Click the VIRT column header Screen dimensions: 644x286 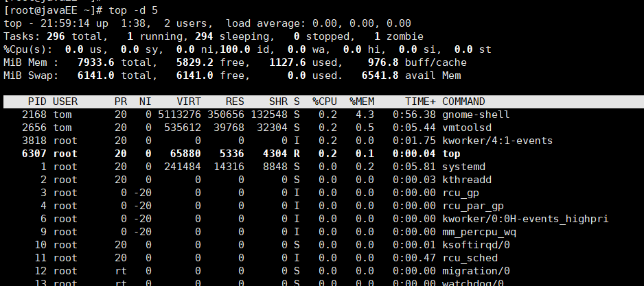pyautogui.click(x=189, y=102)
